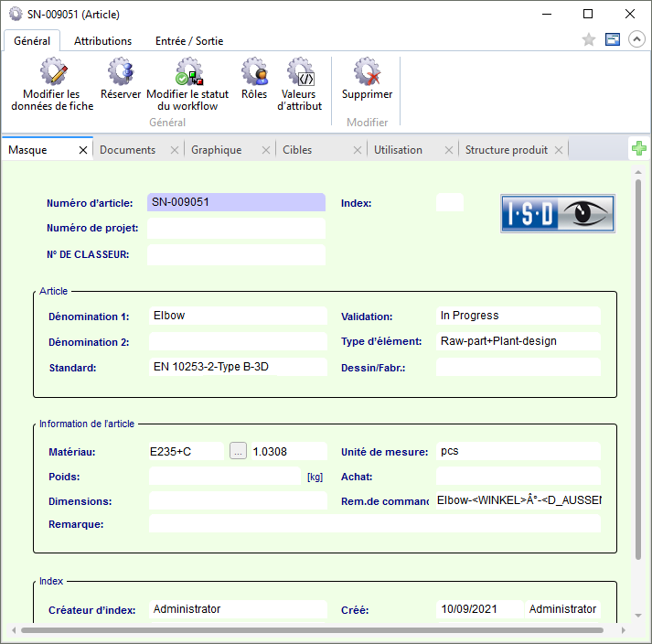Click the Matériau browse ellipsis button
The width and height of the screenshot is (652, 644).
tap(238, 451)
